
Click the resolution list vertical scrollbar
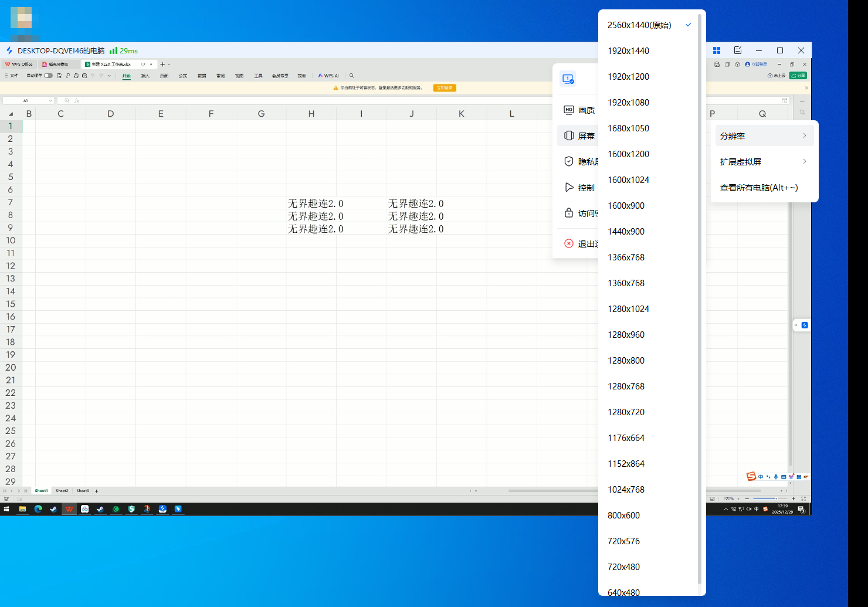click(x=699, y=293)
